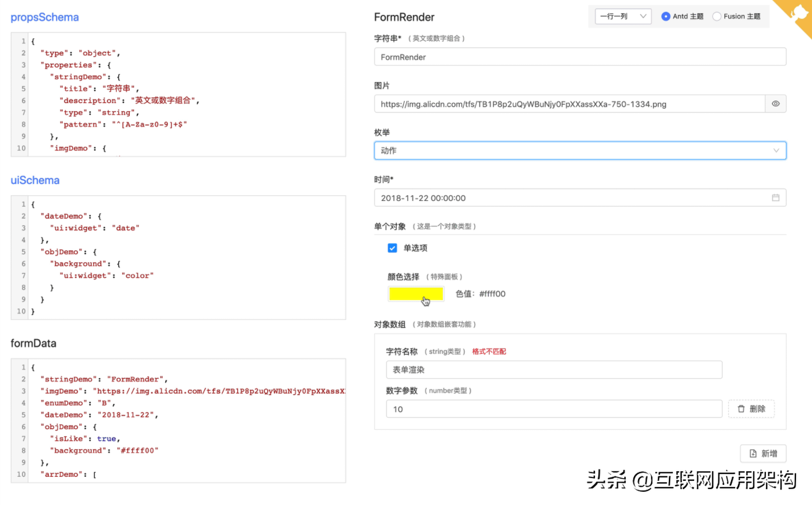Open the 一行一列 layout dropdown
Image resolution: width=812 pixels, height=505 pixels.
click(622, 17)
